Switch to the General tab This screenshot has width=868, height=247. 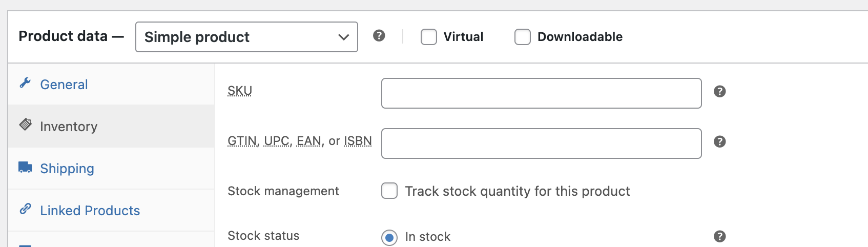64,85
